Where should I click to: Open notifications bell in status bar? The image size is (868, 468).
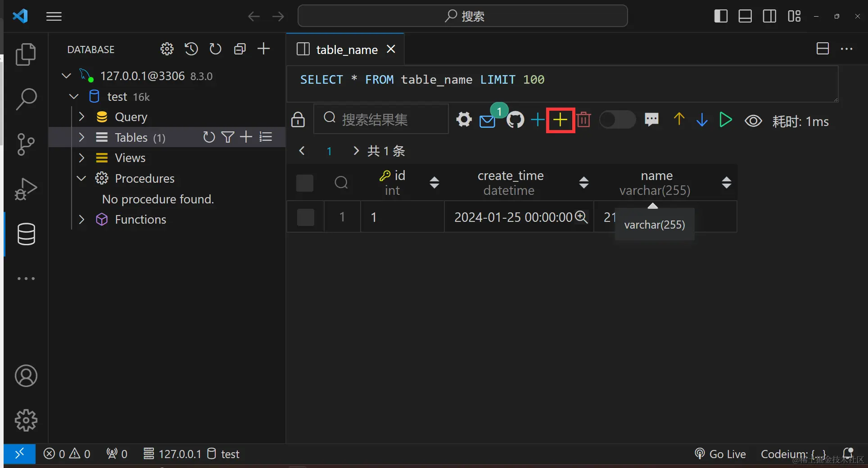[x=848, y=454]
